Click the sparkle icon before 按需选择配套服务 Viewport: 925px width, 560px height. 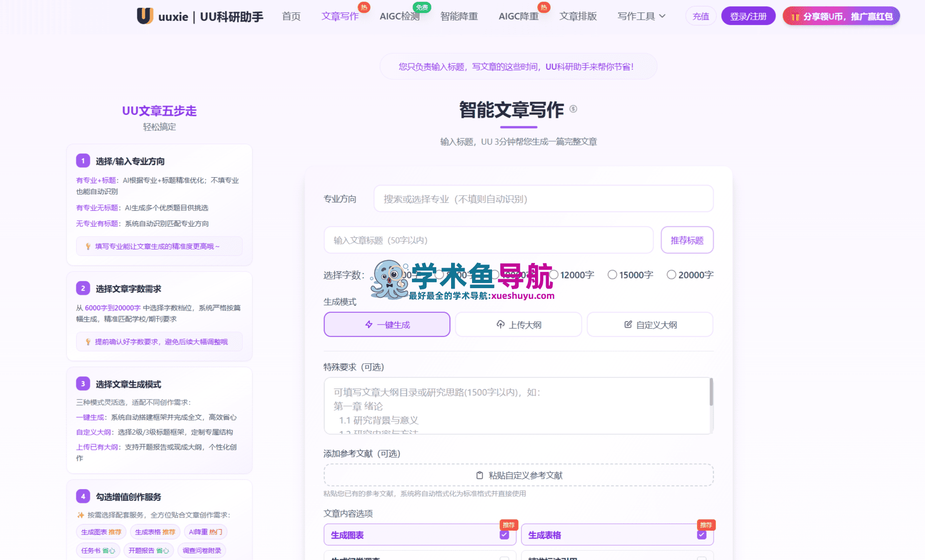tap(81, 515)
